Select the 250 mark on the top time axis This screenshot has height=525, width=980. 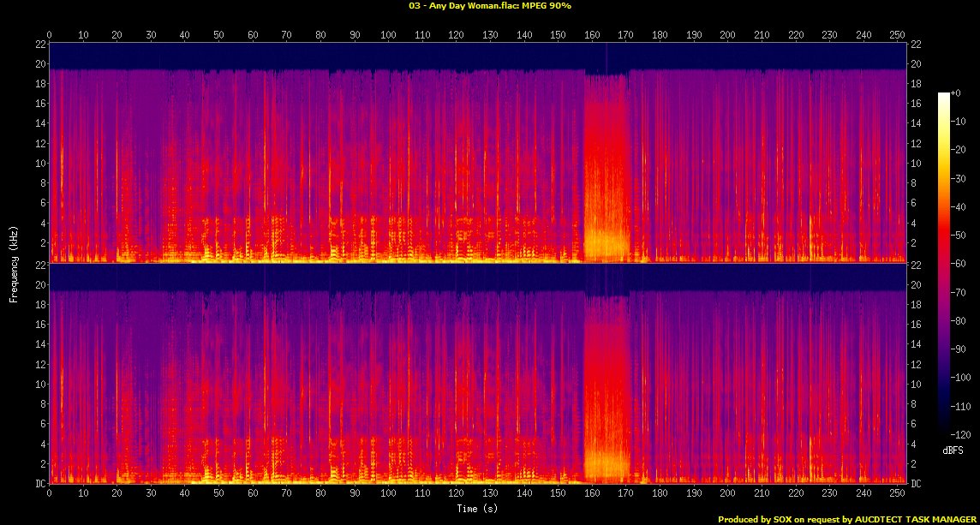pyautogui.click(x=897, y=34)
